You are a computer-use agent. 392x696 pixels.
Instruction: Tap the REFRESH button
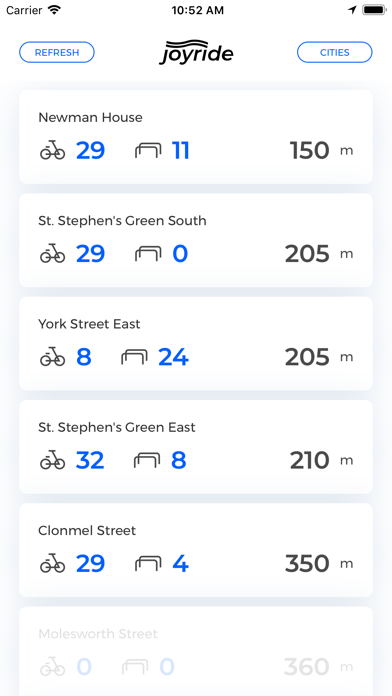57,52
